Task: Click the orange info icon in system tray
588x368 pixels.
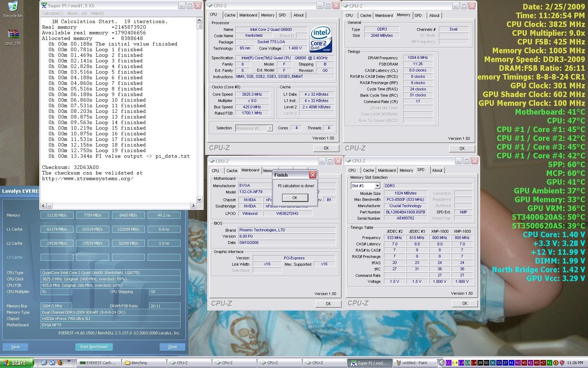Action: [555, 363]
